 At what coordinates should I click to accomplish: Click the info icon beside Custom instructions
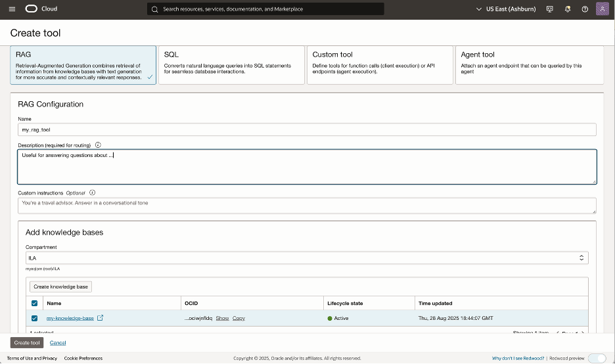pyautogui.click(x=92, y=193)
